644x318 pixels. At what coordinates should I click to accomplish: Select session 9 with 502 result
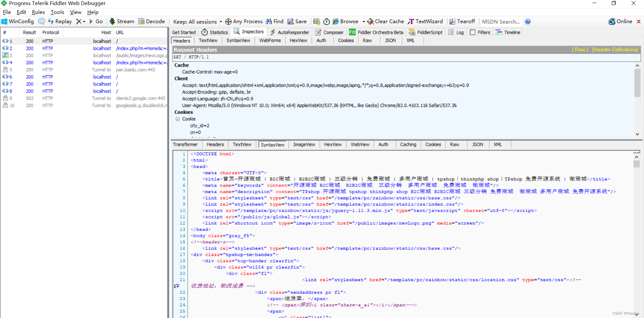[x=84, y=98]
